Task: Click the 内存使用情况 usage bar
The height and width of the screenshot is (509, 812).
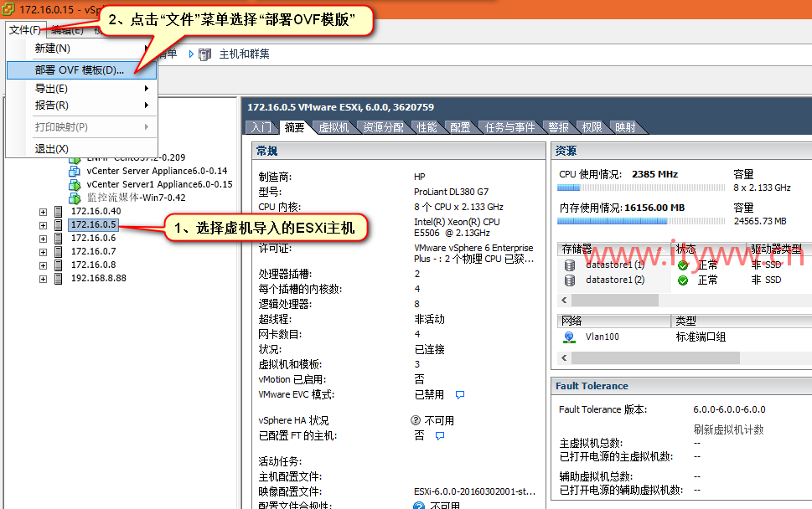Action: 641,221
